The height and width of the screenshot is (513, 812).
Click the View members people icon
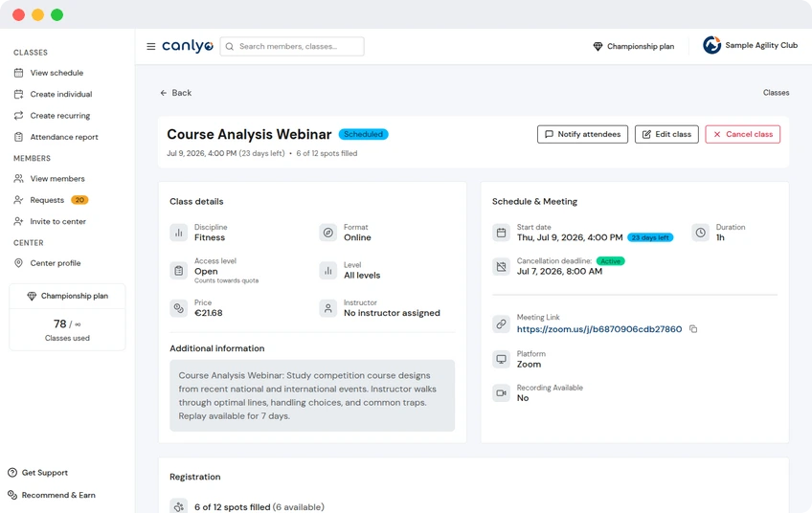(18, 179)
